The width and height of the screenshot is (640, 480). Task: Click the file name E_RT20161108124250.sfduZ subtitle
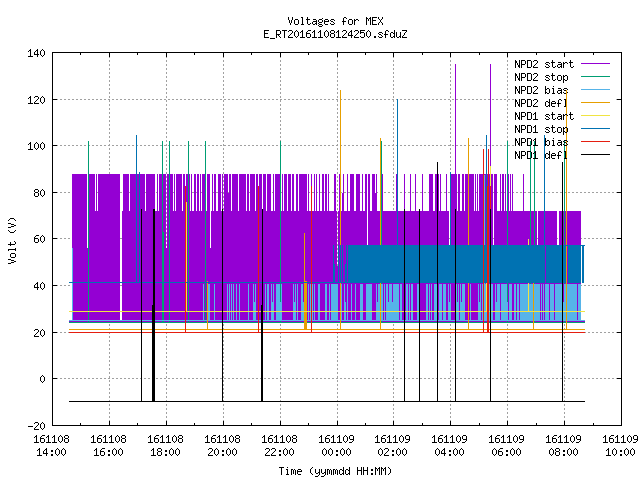coord(335,34)
